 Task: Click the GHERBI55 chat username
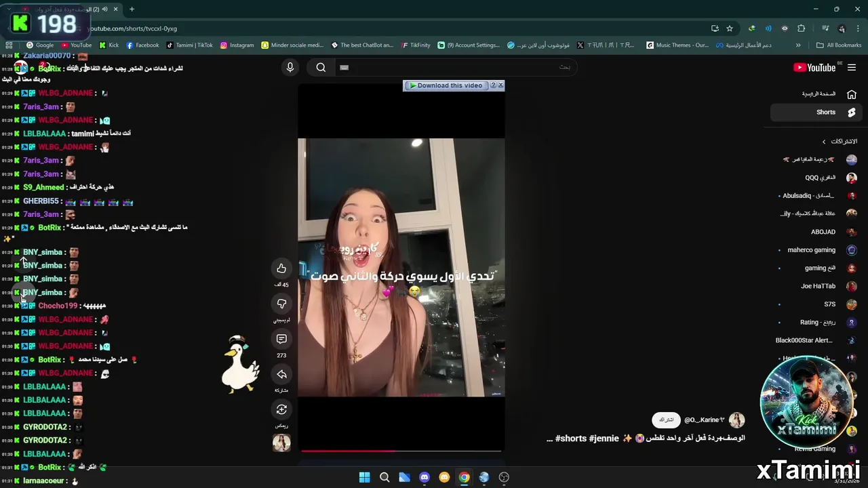pyautogui.click(x=41, y=201)
